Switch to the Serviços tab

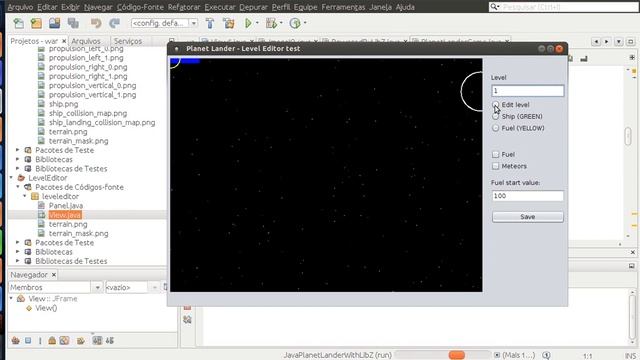click(128, 41)
